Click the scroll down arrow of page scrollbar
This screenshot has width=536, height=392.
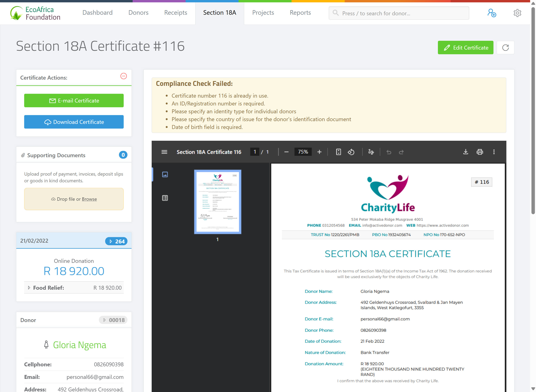tap(533, 389)
